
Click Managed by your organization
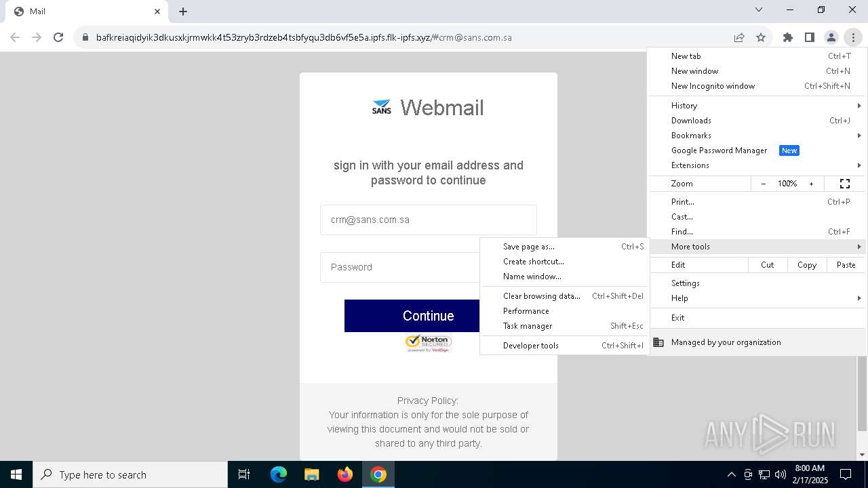pos(757,342)
